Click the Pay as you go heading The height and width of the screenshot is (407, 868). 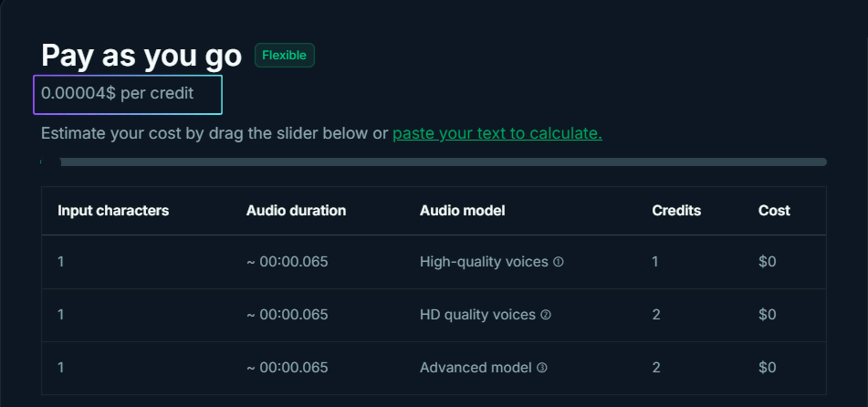click(x=141, y=56)
